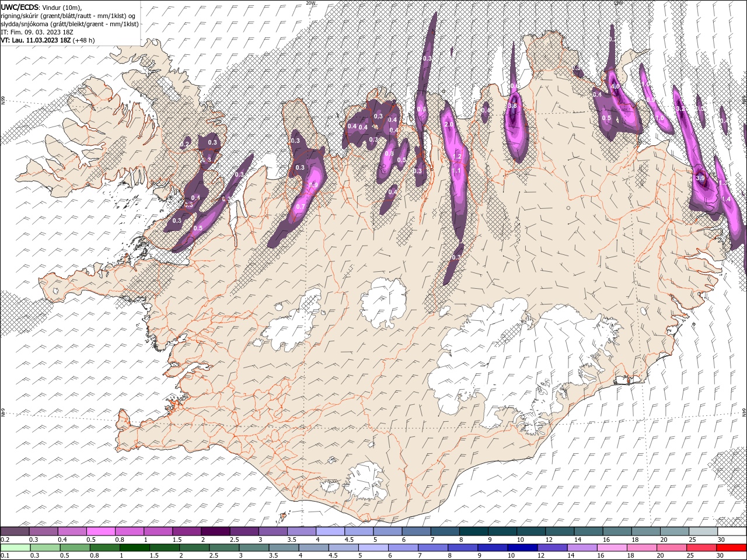The image size is (747, 560).
Task: Select the dusky purple first swatch of the top legend row
Action: [15, 531]
